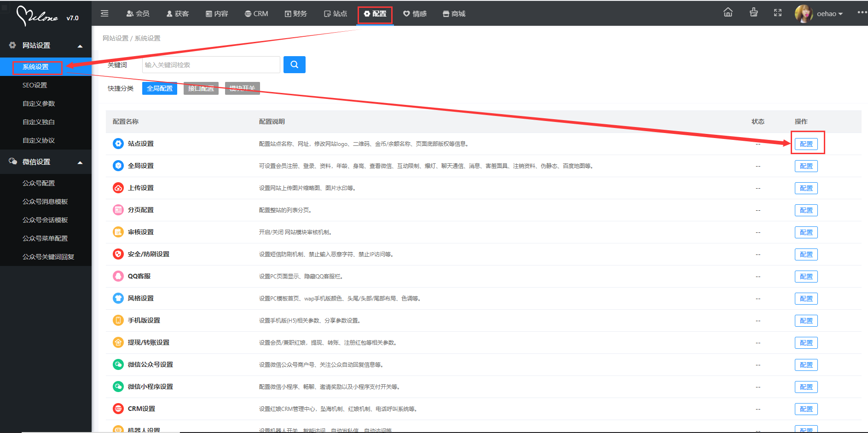Screen dimensions: 868x433
Task: Click the 上传设置 cloud icon
Action: tap(118, 188)
